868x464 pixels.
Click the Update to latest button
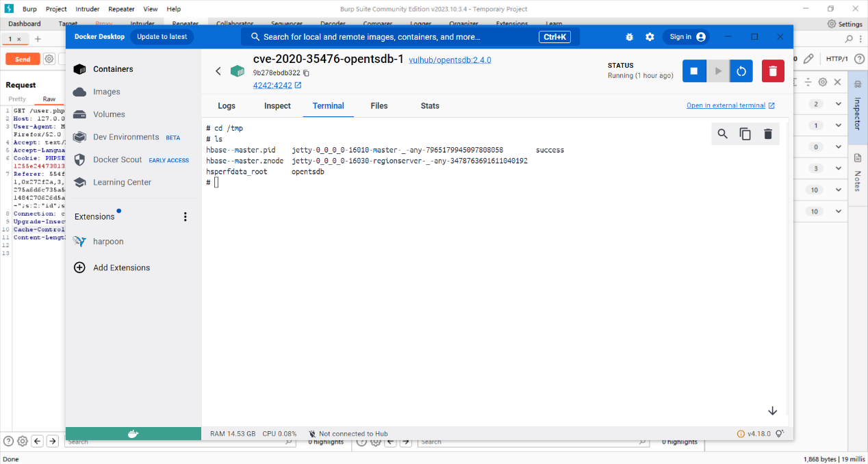[162, 37]
